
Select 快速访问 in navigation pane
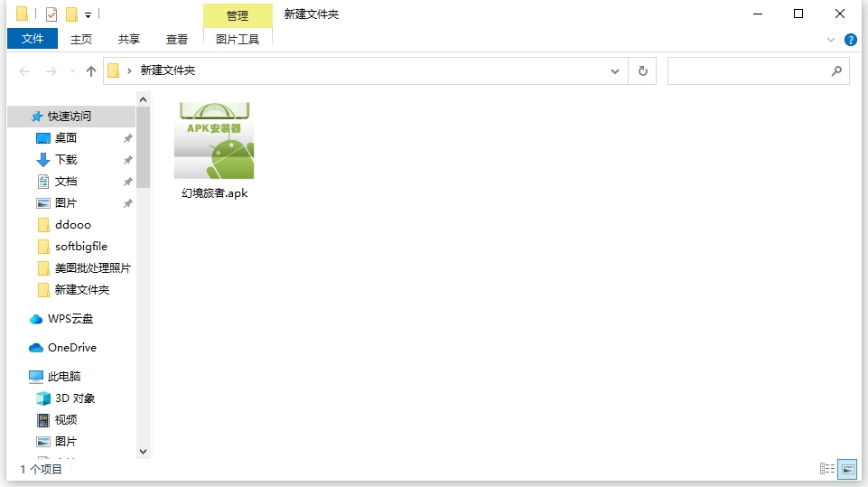[70, 117]
